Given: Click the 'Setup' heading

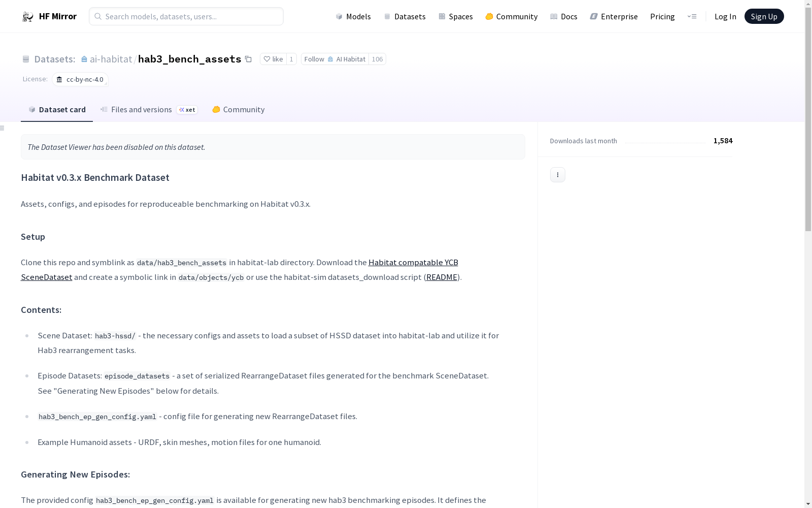Looking at the screenshot, I should coord(33,237).
